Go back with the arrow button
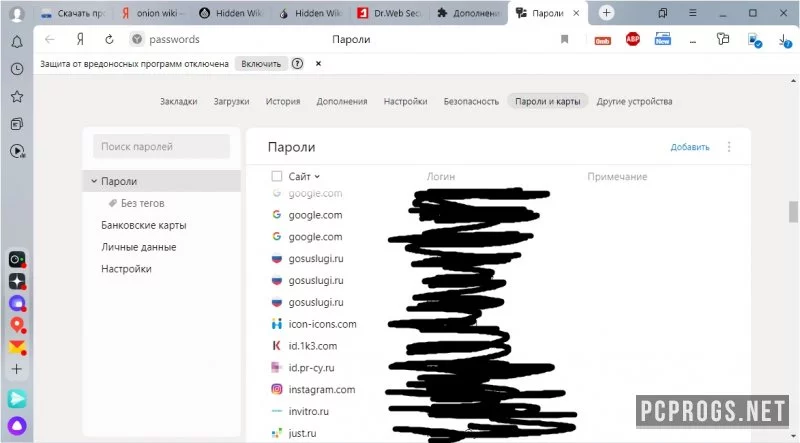Viewport: 800px width, 443px height. click(49, 39)
